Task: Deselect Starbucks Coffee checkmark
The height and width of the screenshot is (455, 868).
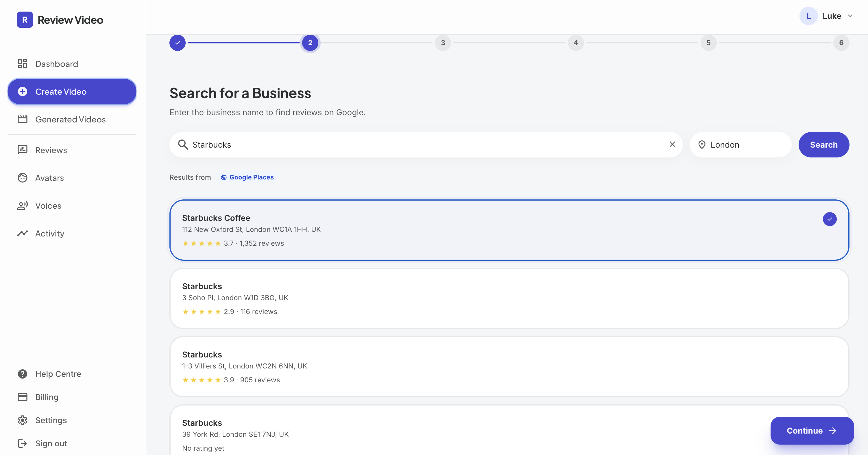Action: click(x=830, y=219)
